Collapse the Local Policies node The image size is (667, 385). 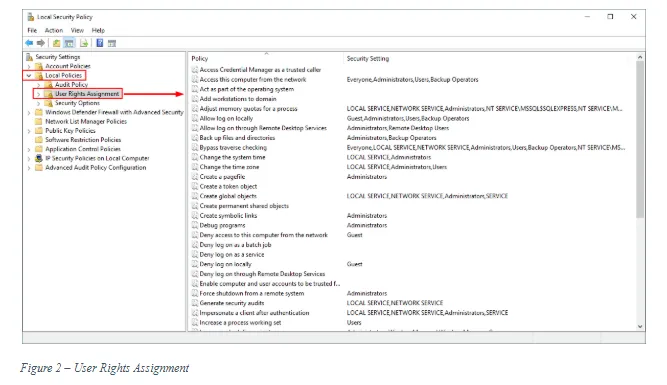tap(29, 76)
